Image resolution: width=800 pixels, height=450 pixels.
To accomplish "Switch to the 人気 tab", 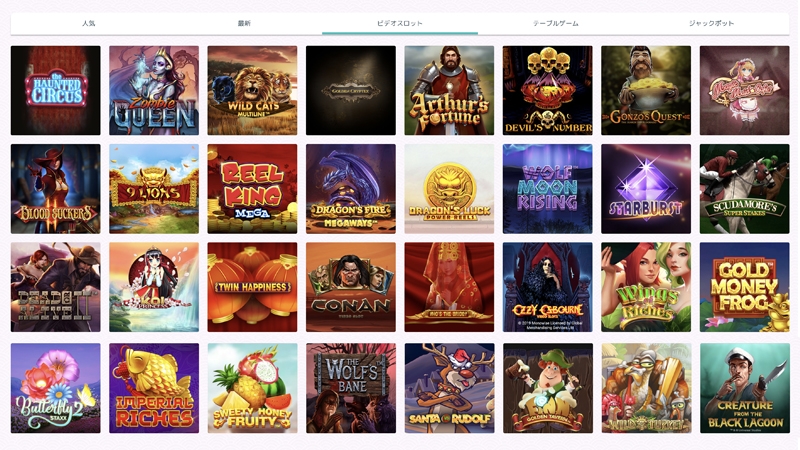I will [x=89, y=23].
